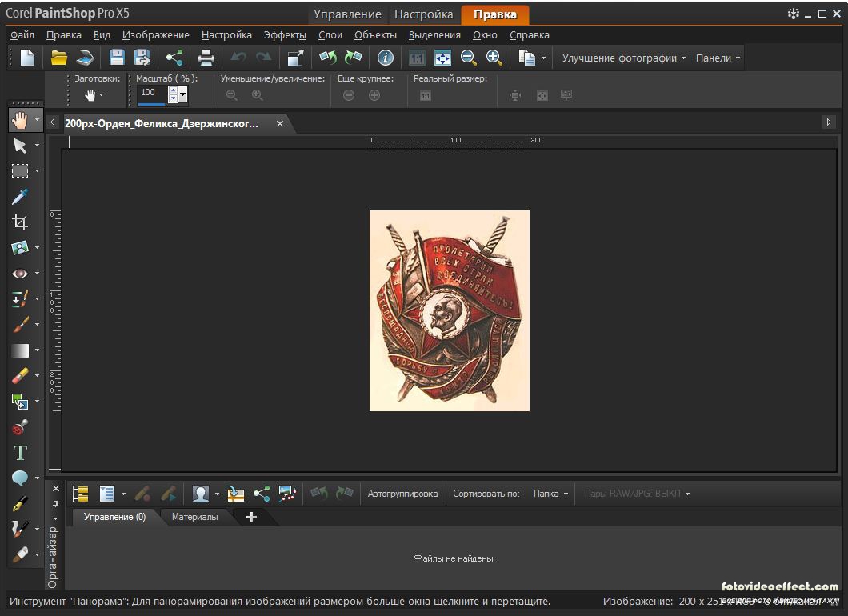Select the Clone stamp tool
The image size is (848, 616).
click(x=20, y=426)
